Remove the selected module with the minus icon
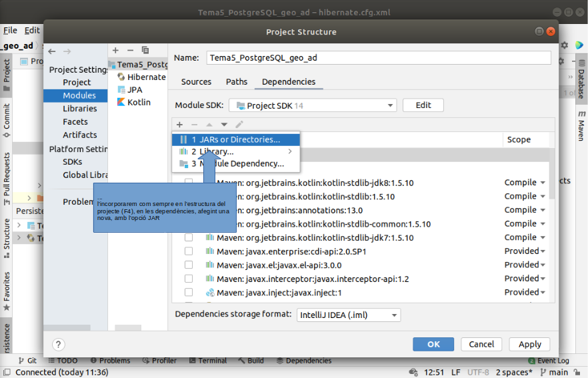 pyautogui.click(x=130, y=50)
